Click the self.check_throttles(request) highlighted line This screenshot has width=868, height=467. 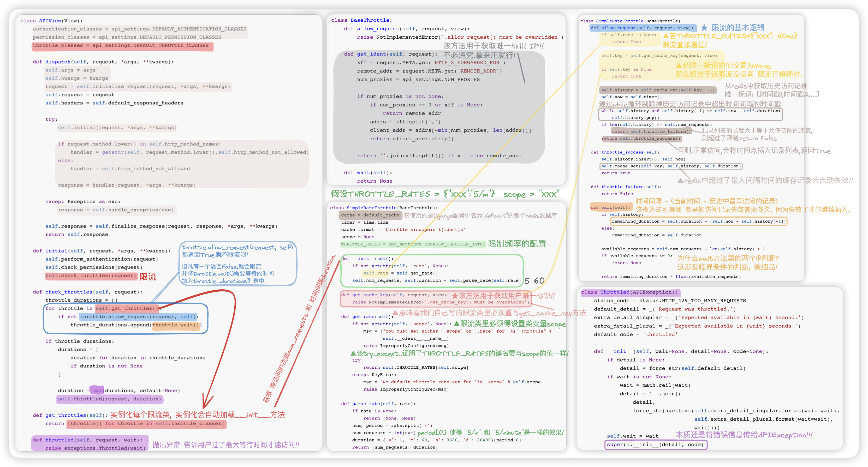click(x=91, y=276)
